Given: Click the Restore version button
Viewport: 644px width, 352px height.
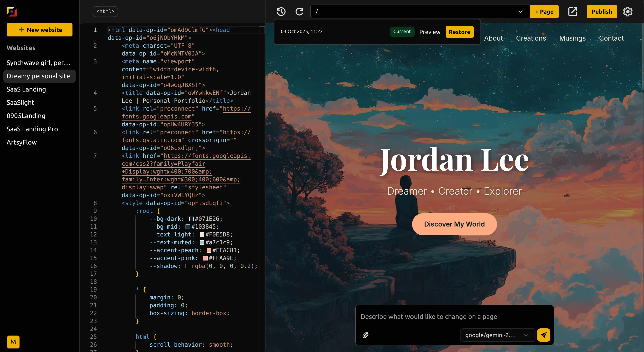Looking at the screenshot, I should (x=459, y=32).
